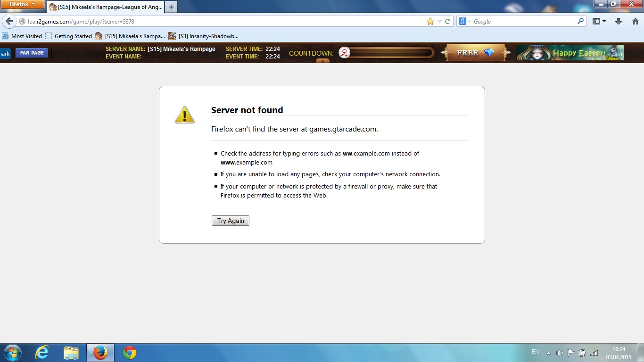Click the search magnifier in Google box

(x=580, y=21)
